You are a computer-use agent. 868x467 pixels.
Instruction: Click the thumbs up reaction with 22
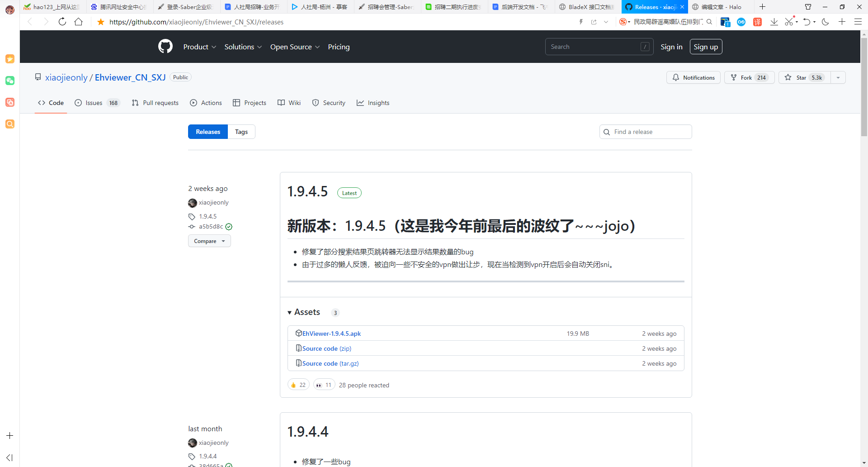pos(298,385)
